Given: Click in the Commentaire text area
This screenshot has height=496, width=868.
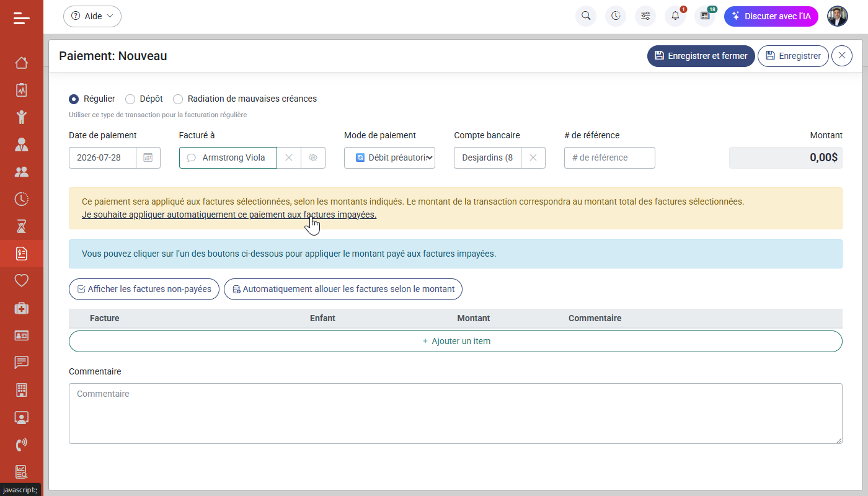Looking at the screenshot, I should [x=456, y=414].
